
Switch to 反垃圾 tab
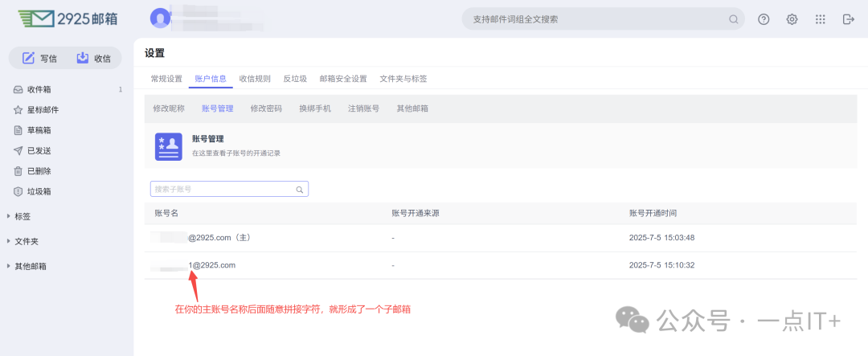click(295, 79)
